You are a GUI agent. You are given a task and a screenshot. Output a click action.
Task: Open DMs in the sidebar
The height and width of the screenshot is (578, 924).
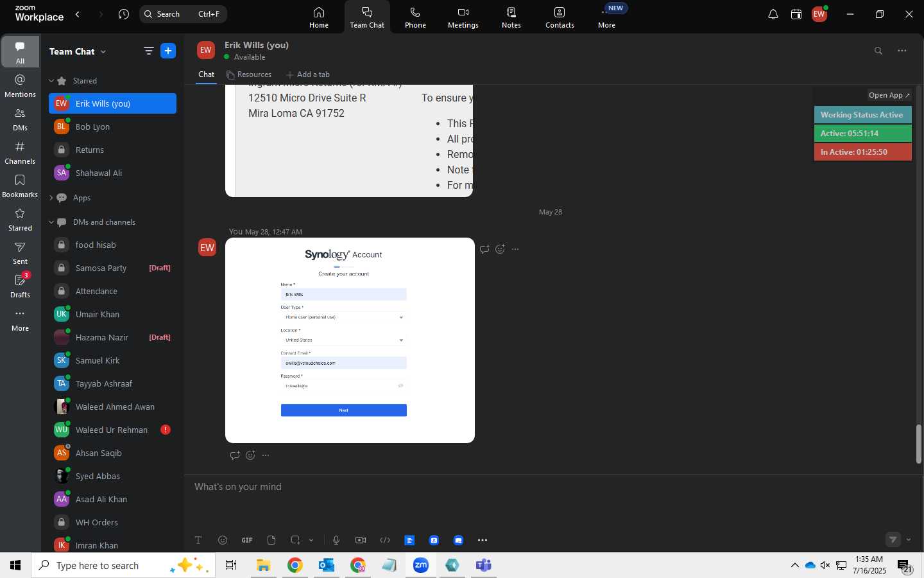pyautogui.click(x=20, y=119)
